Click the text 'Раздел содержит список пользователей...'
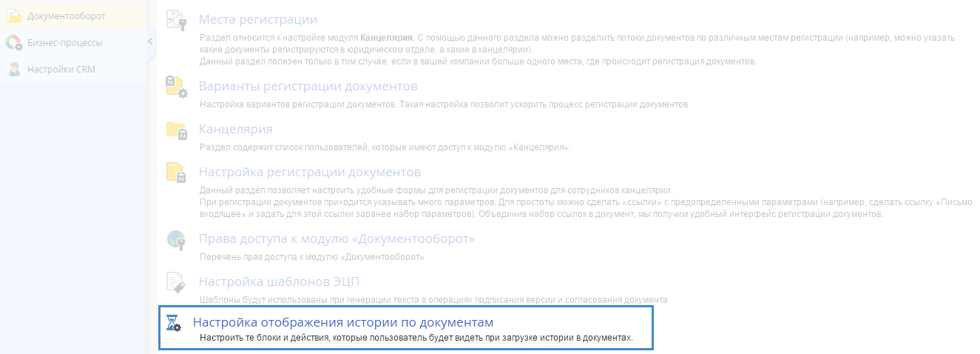The width and height of the screenshot is (980, 354). click(385, 147)
